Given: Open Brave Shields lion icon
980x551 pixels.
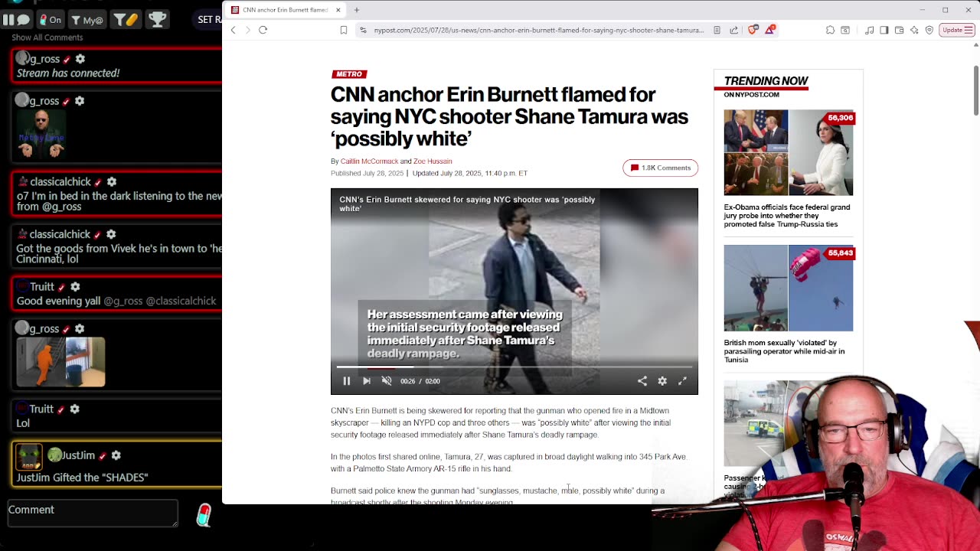Looking at the screenshot, I should (x=753, y=30).
